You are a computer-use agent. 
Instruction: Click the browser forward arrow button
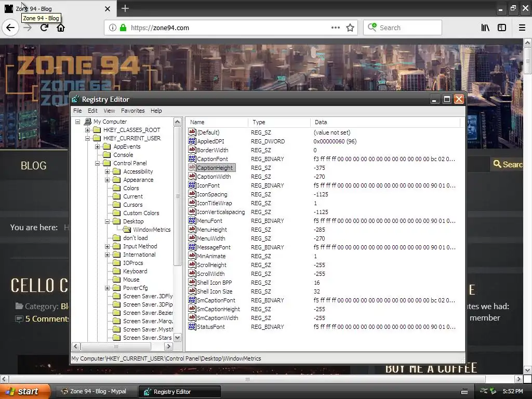coord(28,28)
